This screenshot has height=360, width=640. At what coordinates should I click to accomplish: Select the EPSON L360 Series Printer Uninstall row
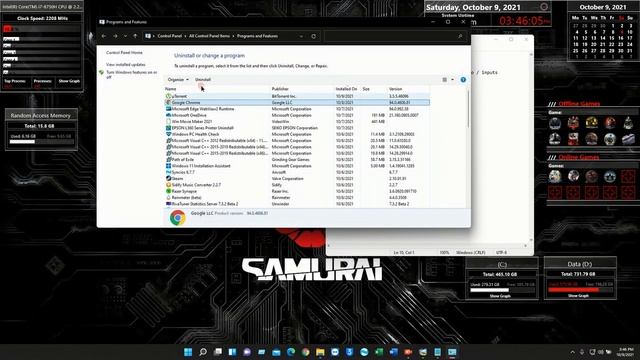point(297,128)
